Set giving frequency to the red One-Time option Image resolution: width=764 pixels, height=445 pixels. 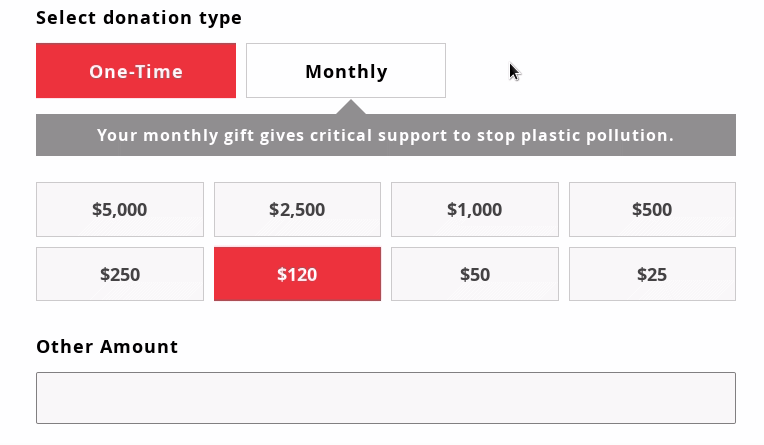pyautogui.click(x=136, y=71)
